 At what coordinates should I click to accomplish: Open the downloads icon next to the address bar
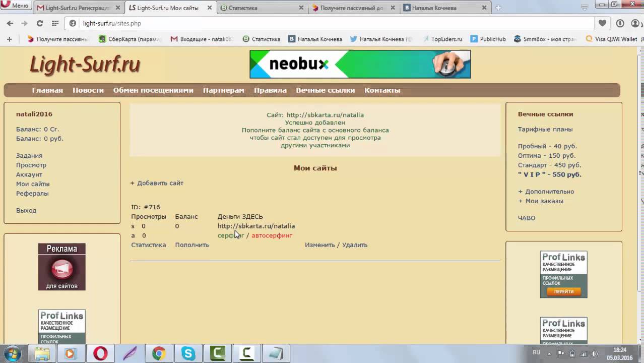point(620,23)
